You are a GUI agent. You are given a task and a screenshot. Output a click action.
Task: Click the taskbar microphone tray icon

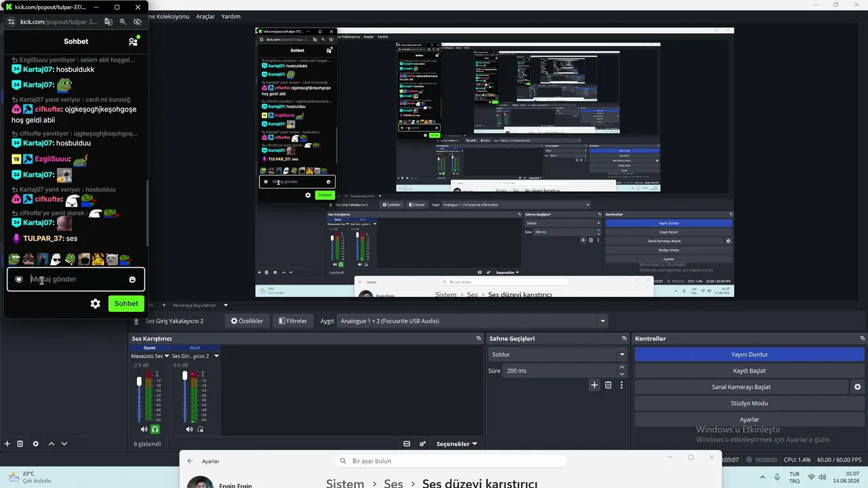coord(777,477)
